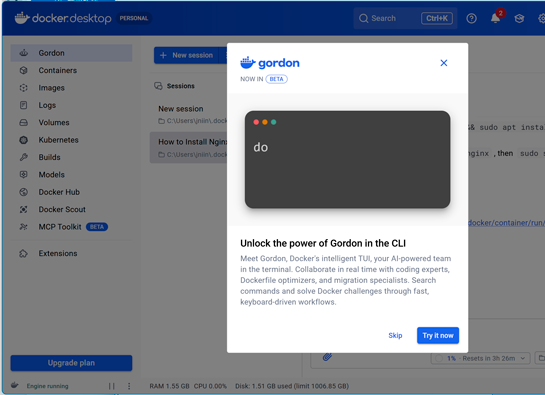The image size is (545, 395).
Task: Start a New session
Action: click(186, 55)
